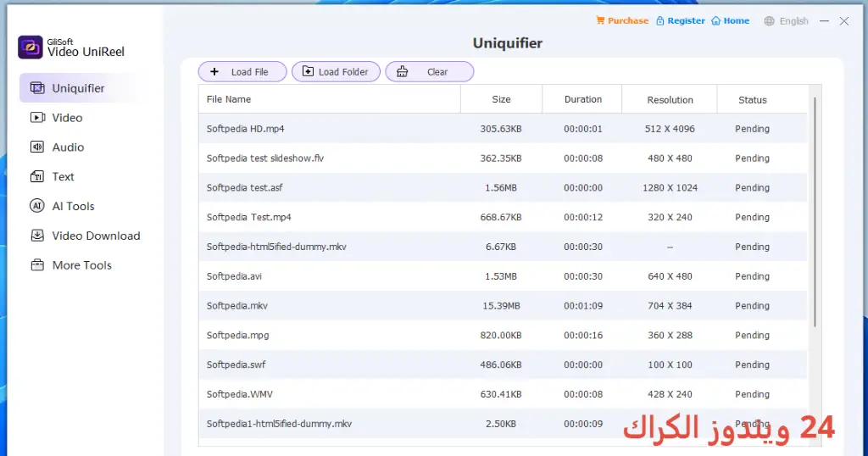Image resolution: width=868 pixels, height=456 pixels.
Task: Click the Video sidebar icon
Action: point(37,117)
